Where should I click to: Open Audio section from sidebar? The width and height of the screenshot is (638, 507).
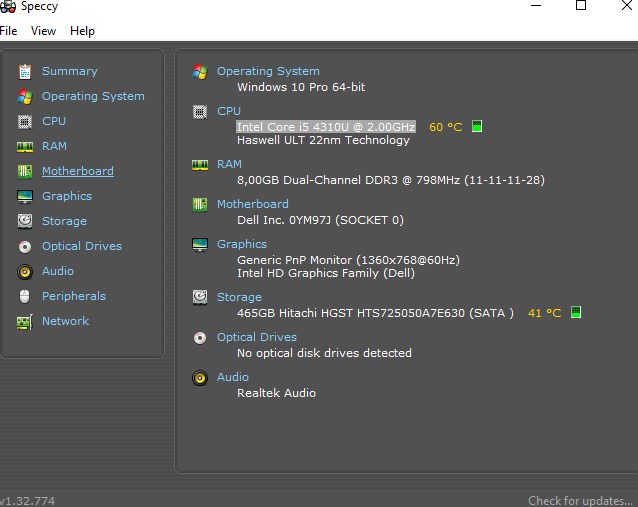(58, 271)
